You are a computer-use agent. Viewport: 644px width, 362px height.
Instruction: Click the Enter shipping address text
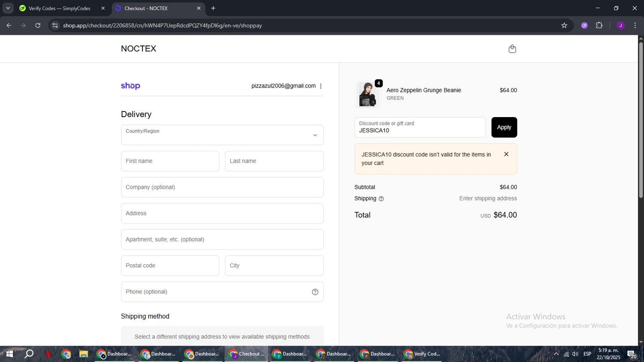(488, 199)
